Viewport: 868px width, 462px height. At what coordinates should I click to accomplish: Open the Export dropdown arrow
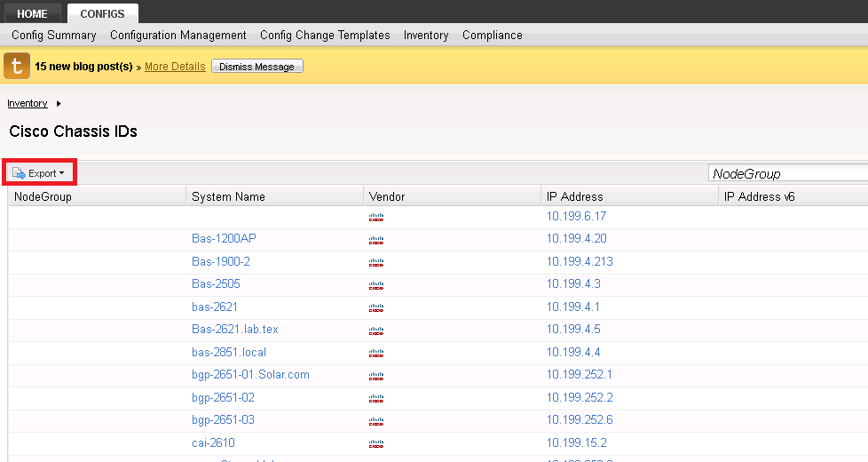61,173
